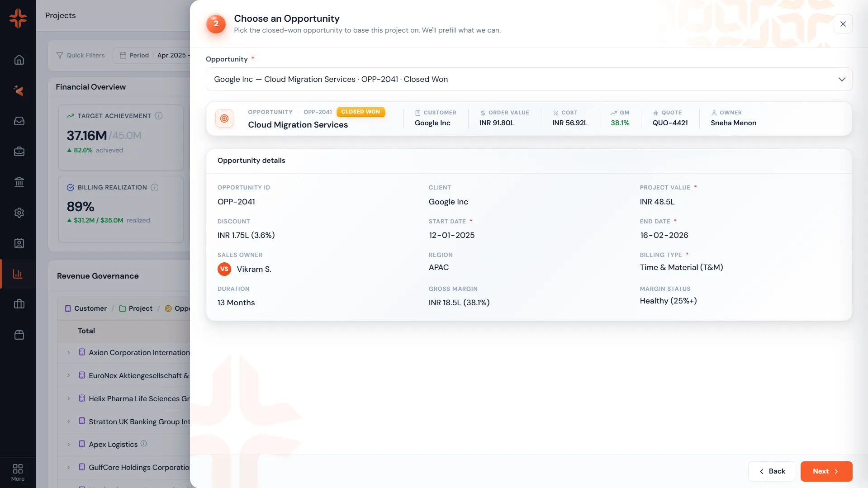Click the Vikram S. sales owner avatar
868x488 pixels.
pyautogui.click(x=224, y=269)
